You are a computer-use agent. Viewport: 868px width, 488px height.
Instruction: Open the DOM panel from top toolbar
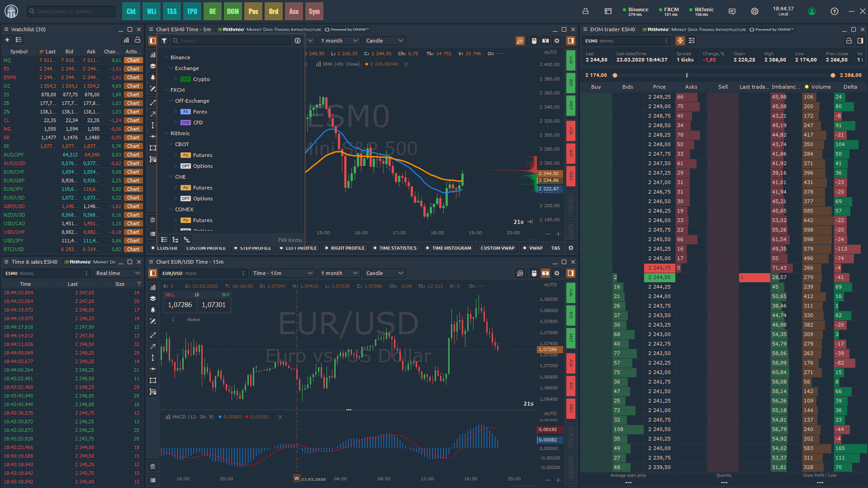click(232, 11)
